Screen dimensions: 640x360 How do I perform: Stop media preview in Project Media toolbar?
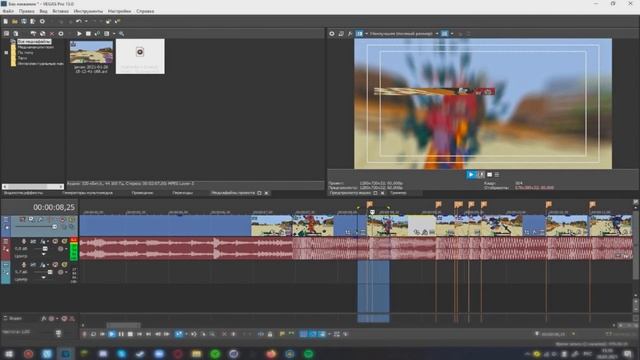[x=88, y=33]
